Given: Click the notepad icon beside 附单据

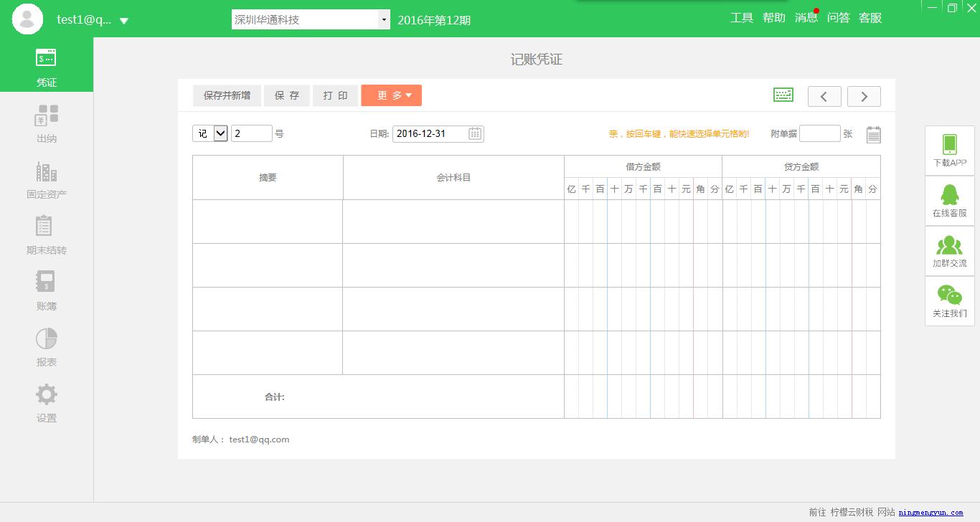Looking at the screenshot, I should [873, 133].
